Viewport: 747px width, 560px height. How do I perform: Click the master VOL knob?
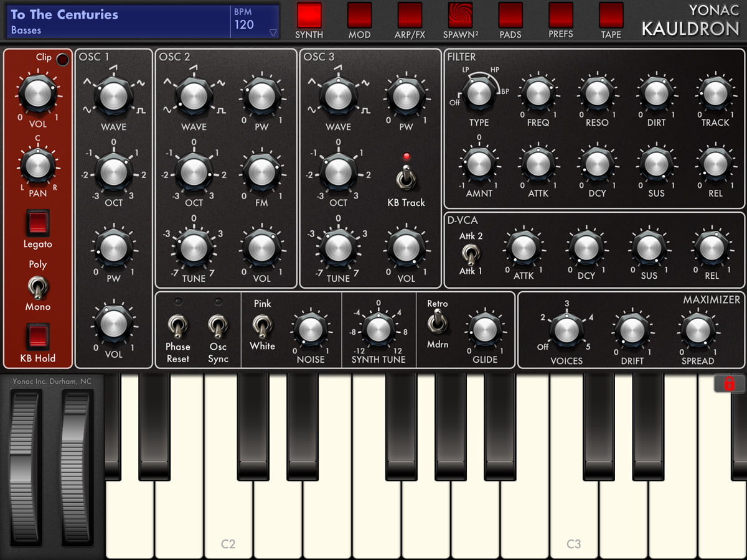[x=38, y=94]
